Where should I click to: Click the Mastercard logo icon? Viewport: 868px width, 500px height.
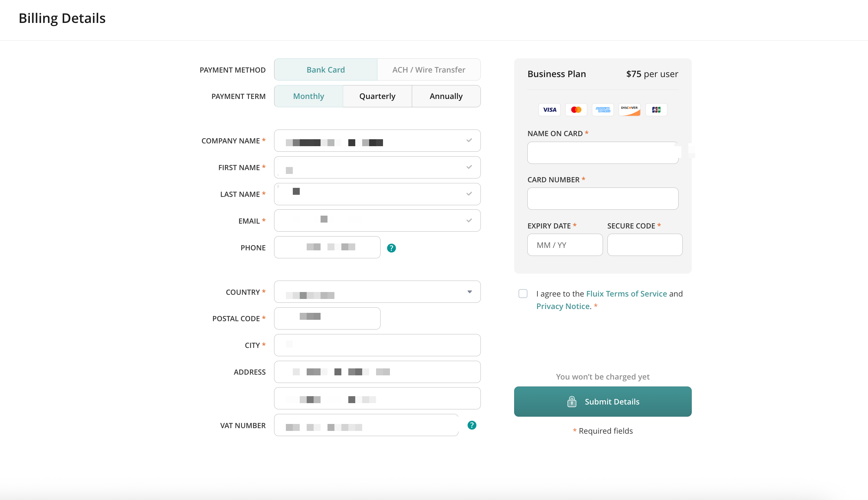click(x=576, y=110)
